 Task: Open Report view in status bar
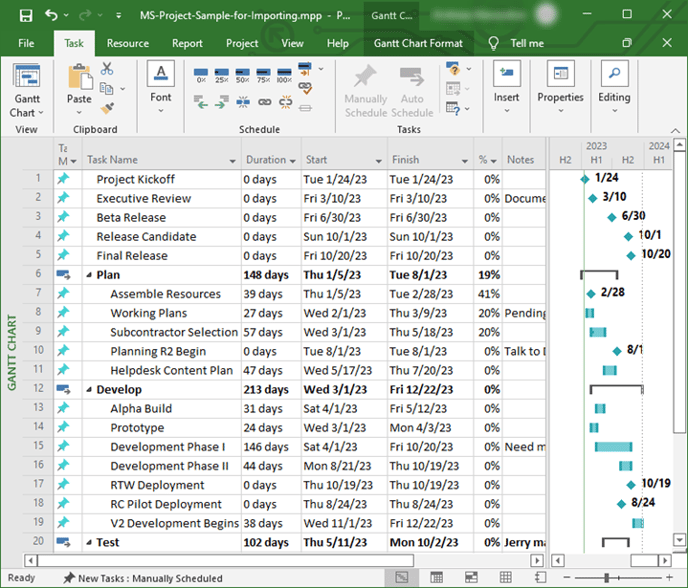click(x=541, y=577)
